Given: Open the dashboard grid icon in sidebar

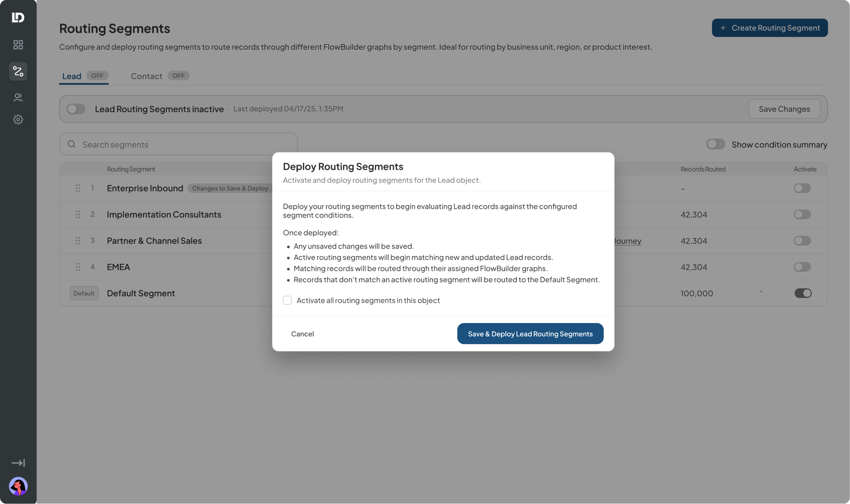Looking at the screenshot, I should 18,45.
